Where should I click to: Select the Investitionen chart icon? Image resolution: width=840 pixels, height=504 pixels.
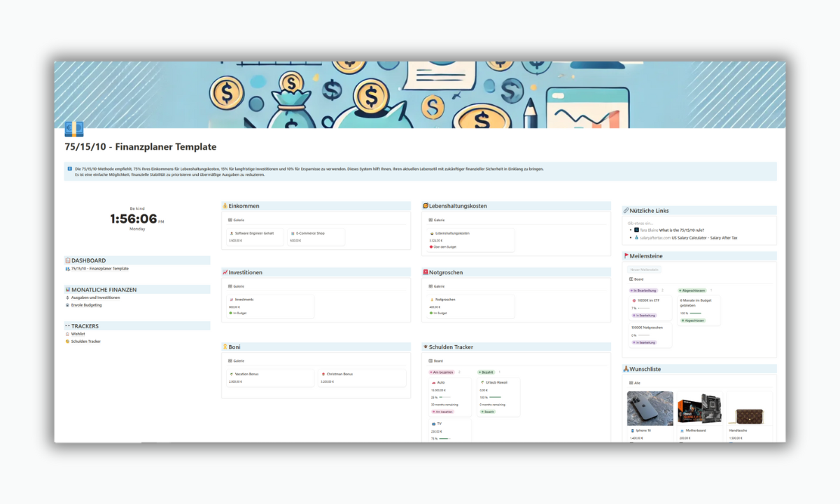coord(225,272)
